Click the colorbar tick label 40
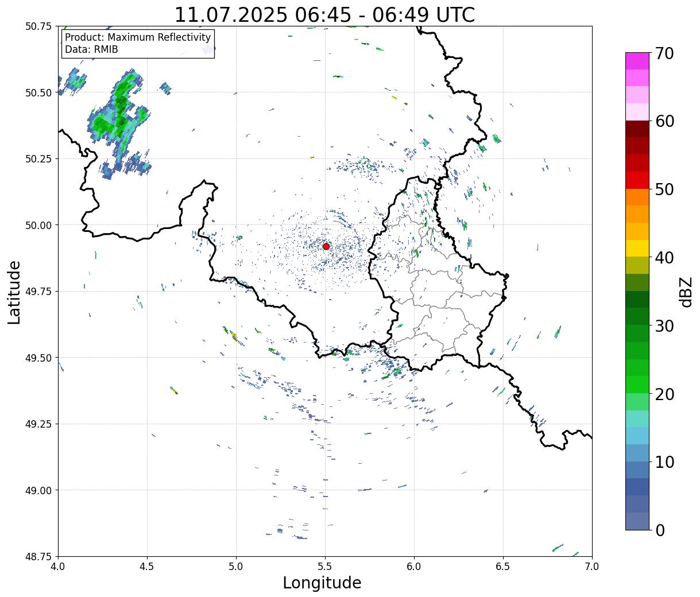Viewport: 700px width, 597px height. click(x=664, y=258)
